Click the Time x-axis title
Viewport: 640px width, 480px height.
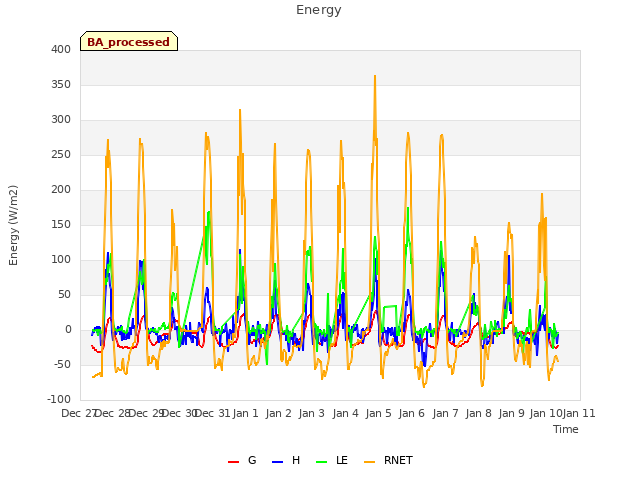pos(566,429)
